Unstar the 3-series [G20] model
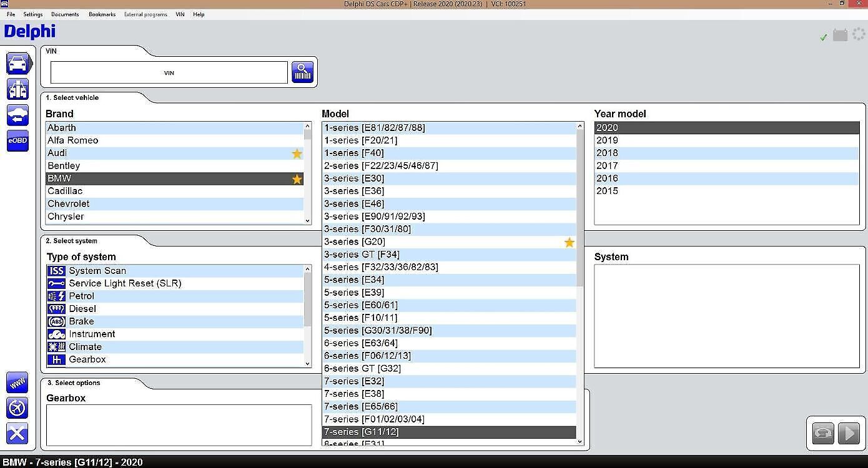This screenshot has height=468, width=868. pyautogui.click(x=569, y=242)
